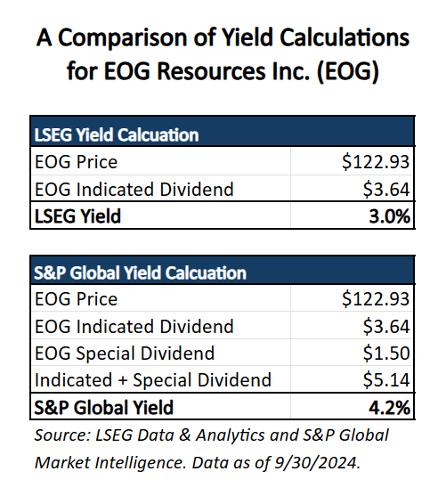Select $122.93 in S&P Global table

(x=376, y=299)
